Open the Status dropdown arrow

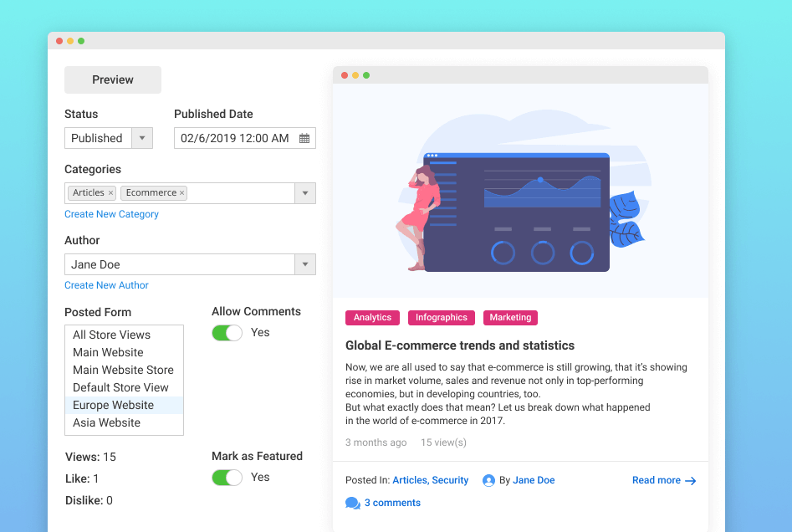coord(142,138)
